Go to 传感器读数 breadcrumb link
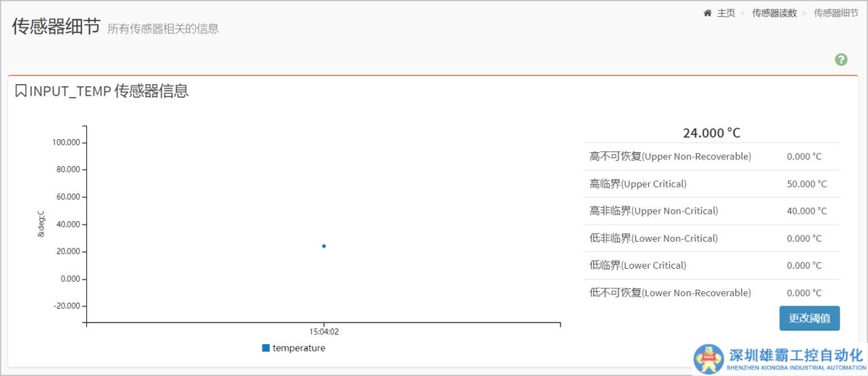The image size is (868, 376). [774, 13]
